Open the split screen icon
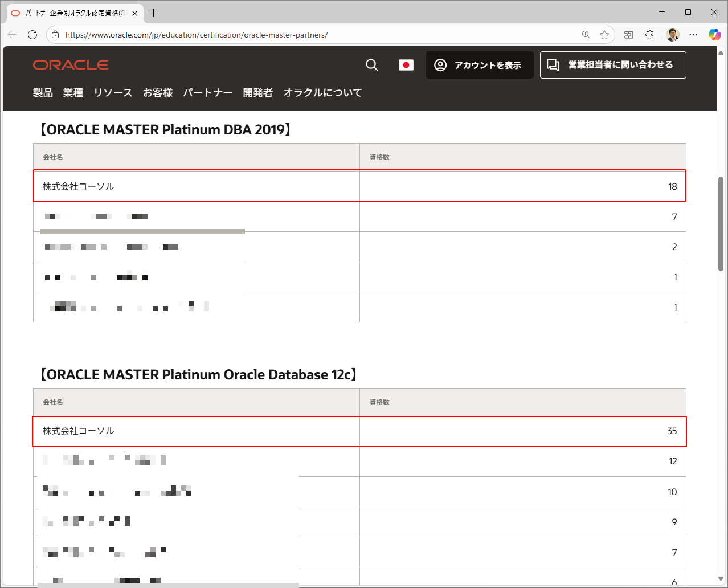The image size is (728, 588). pyautogui.click(x=629, y=35)
